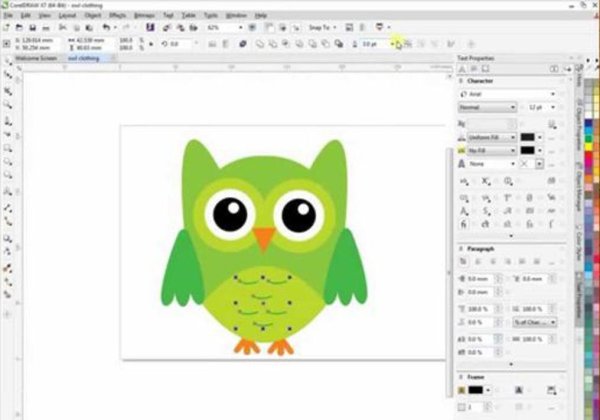600x420 pixels.
Task: Click the owl's orange beak
Action: 264,238
